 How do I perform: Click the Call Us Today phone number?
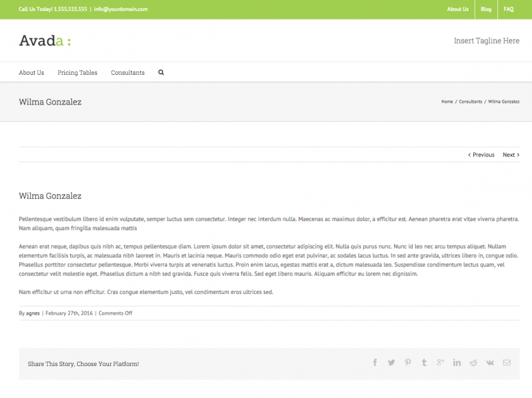coord(53,9)
